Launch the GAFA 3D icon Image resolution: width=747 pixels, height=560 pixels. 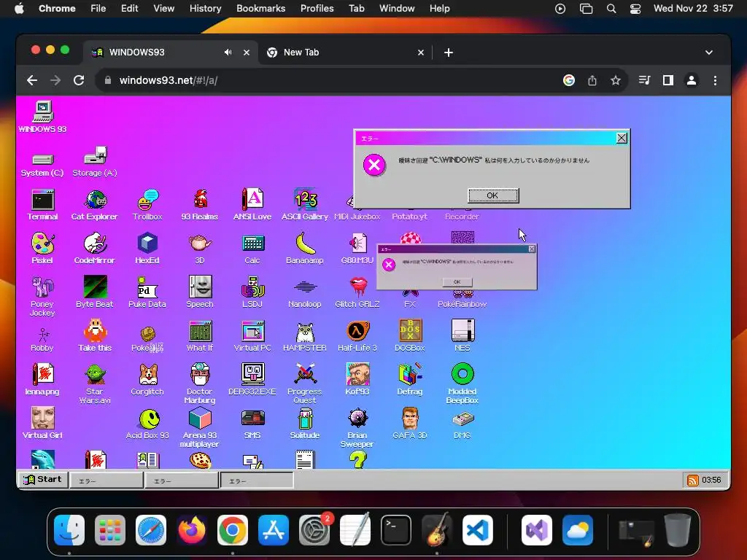(410, 424)
